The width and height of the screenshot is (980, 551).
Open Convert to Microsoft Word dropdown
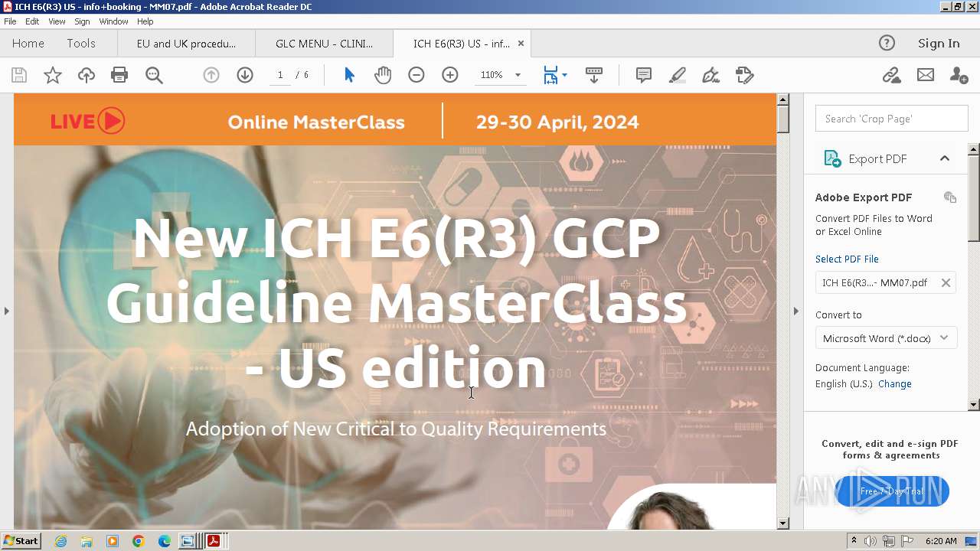pyautogui.click(x=886, y=338)
